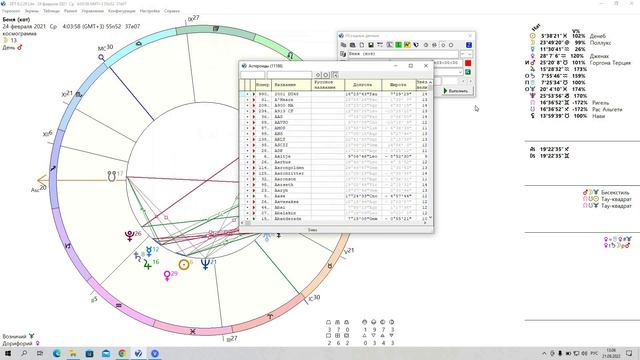Open Windows taskbar search
Viewport: 640px width, 360px height.
point(24,353)
